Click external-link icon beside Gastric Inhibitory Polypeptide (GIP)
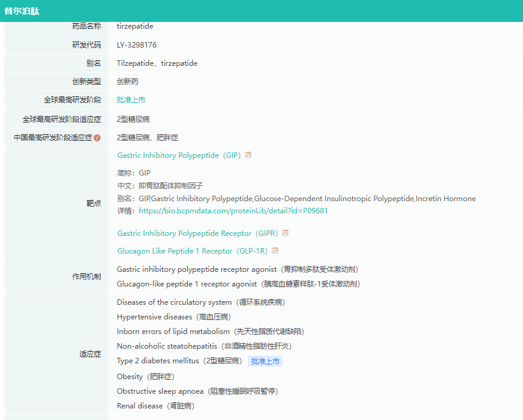 point(248,155)
